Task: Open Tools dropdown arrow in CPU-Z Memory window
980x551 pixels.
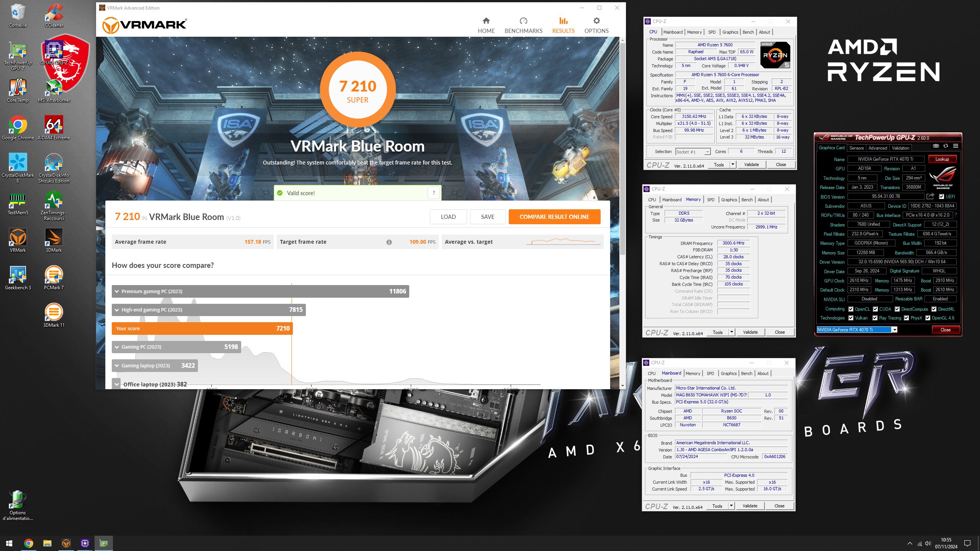Action: pyautogui.click(x=732, y=332)
